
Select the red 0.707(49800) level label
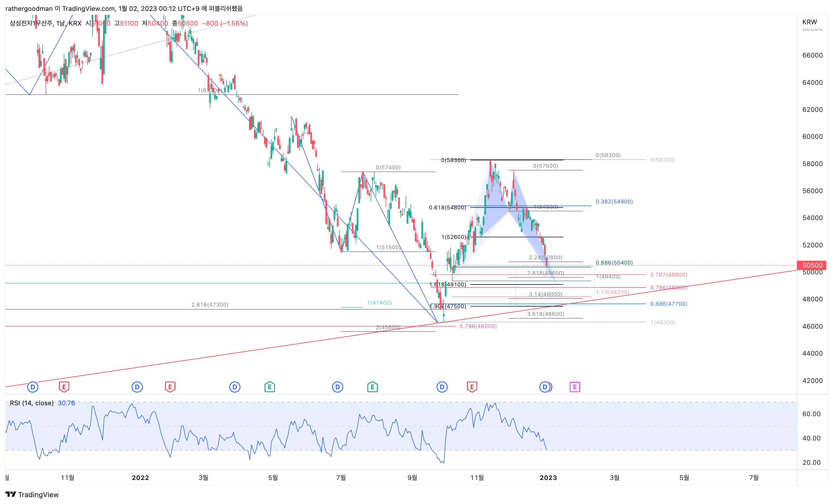point(668,275)
